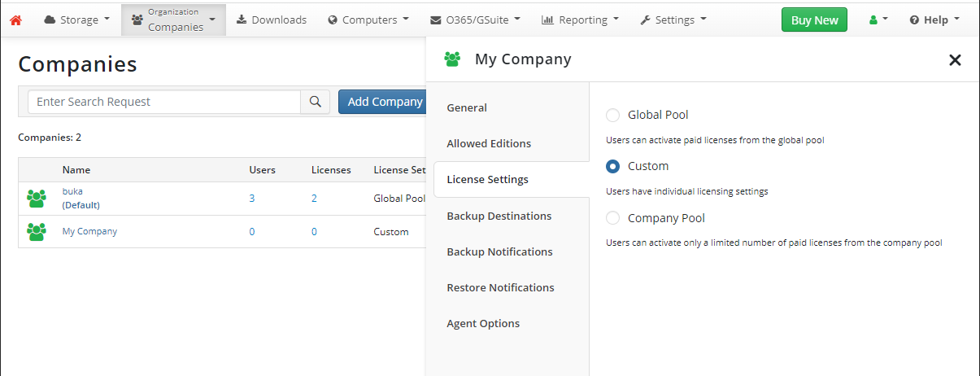Click the Add Company button
The height and width of the screenshot is (376, 980).
pyautogui.click(x=383, y=102)
